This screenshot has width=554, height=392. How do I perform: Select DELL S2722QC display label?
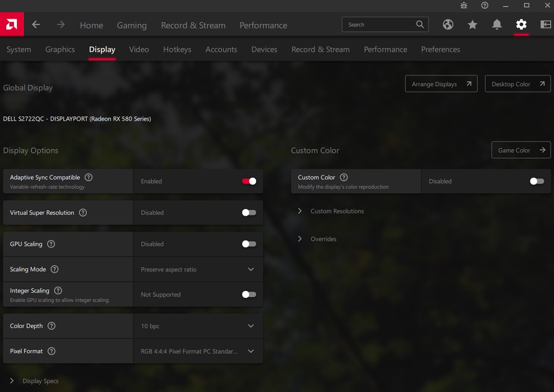point(77,119)
